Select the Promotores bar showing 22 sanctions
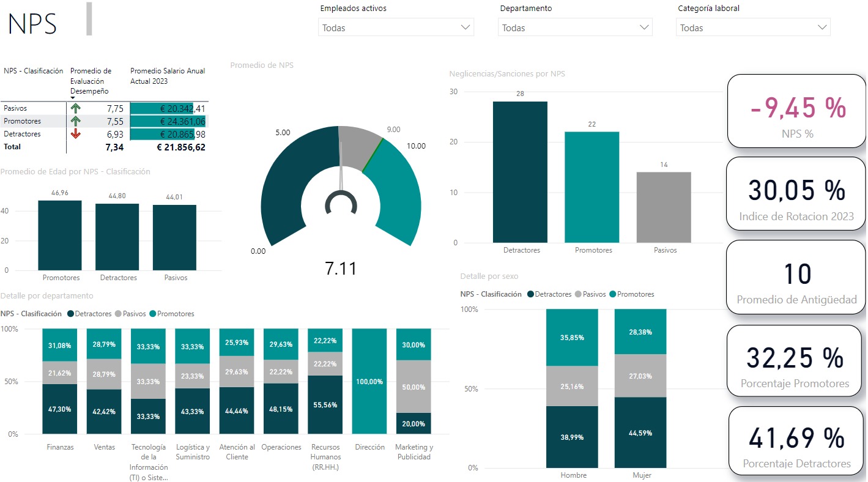This screenshot has width=868, height=482. [592, 187]
